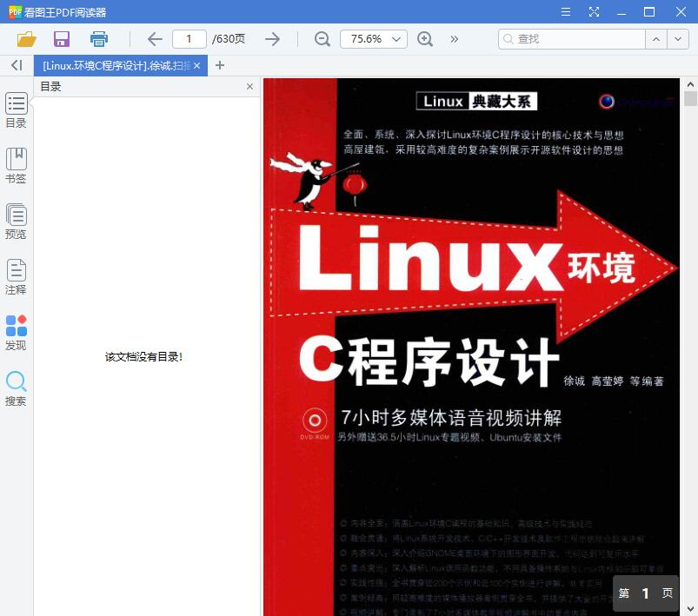The width and height of the screenshot is (698, 616).
Task: Print the document with the printer icon
Action: pyautogui.click(x=99, y=39)
